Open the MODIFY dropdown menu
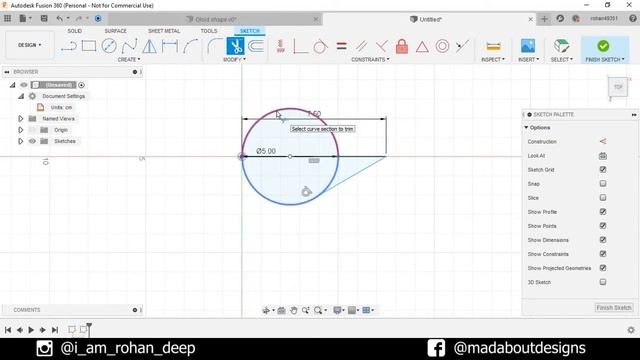Screen dimensions: 640x360 234,60
